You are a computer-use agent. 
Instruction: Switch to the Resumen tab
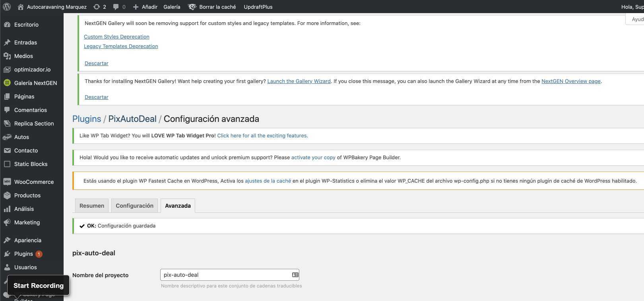pos(92,206)
